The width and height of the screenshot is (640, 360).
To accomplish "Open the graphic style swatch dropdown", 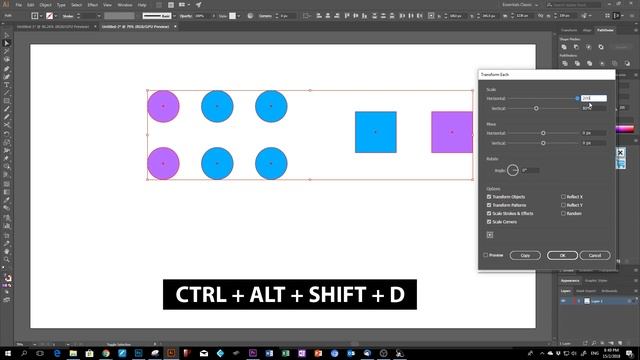I will (x=239, y=16).
